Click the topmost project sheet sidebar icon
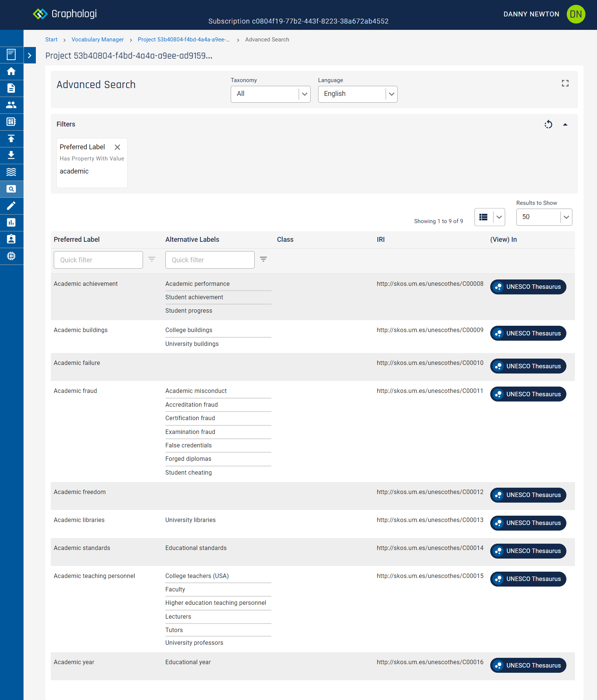The width and height of the screenshot is (597, 700). tap(12, 55)
